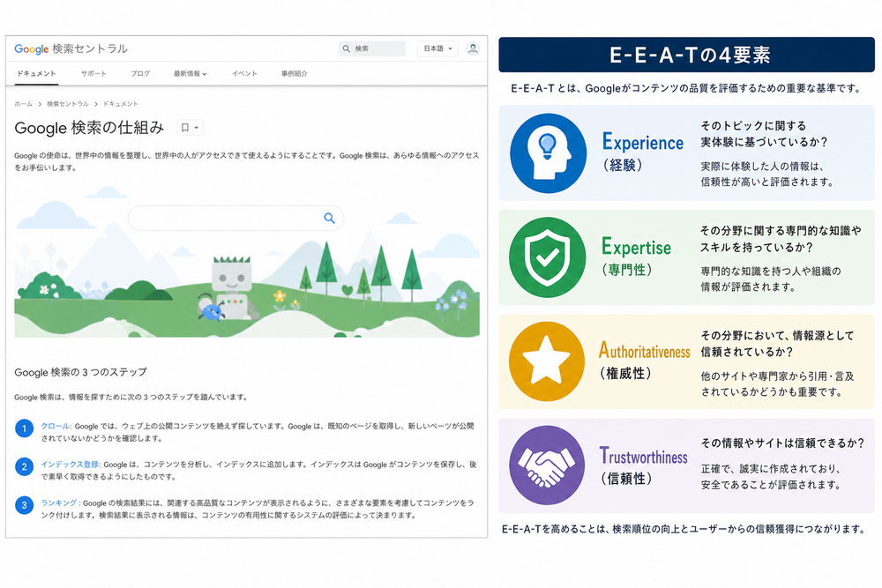This screenshot has width=882, height=588.
Task: Click the Authoritativeness (権威性) label
Action: pos(644,361)
